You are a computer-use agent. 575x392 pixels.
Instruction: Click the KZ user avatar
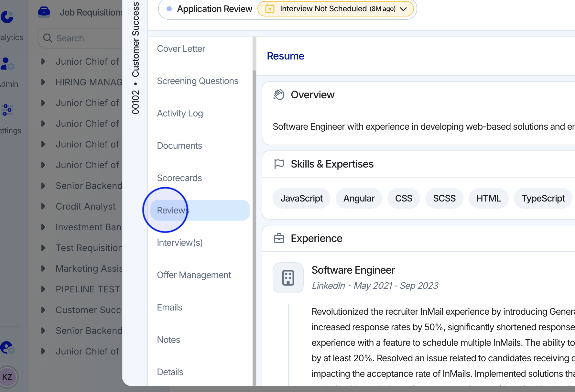7,377
